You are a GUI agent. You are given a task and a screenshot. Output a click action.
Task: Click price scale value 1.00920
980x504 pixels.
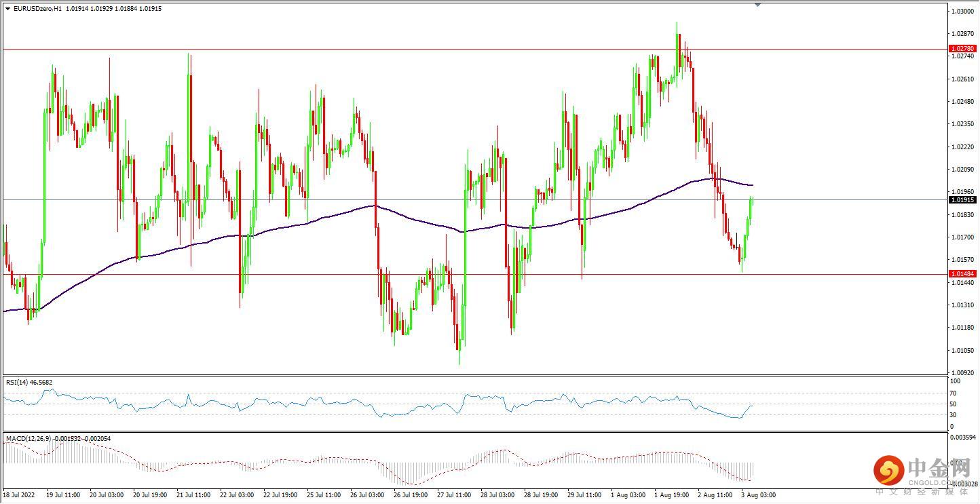[963, 373]
